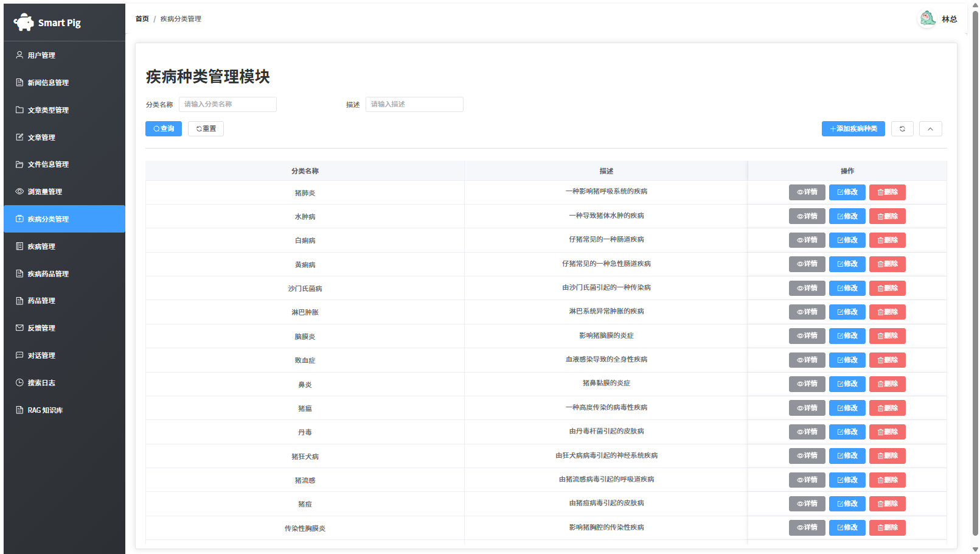Open 疾病管理 in the sidebar
Screen dimensions: 980x554
point(64,247)
